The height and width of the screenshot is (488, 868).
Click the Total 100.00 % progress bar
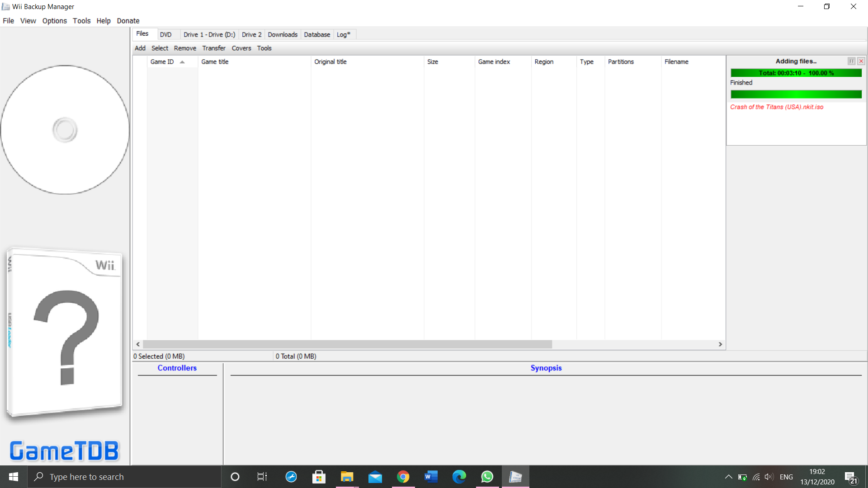pyautogui.click(x=796, y=73)
